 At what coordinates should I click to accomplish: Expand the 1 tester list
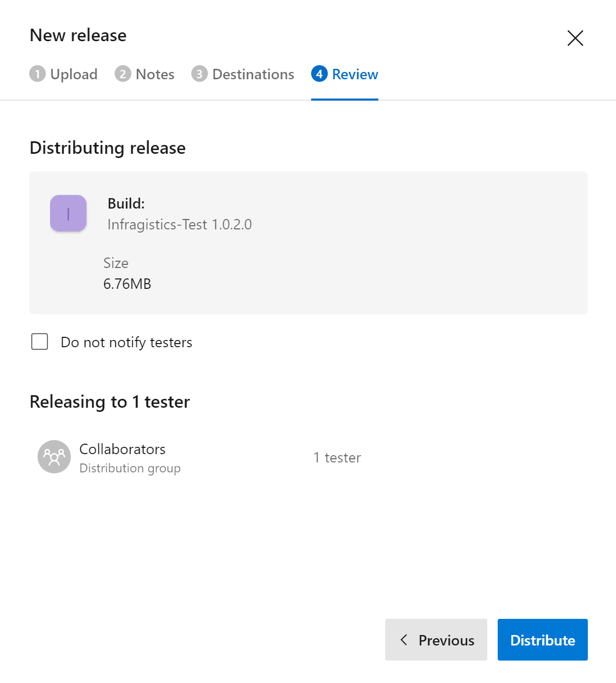(x=337, y=457)
